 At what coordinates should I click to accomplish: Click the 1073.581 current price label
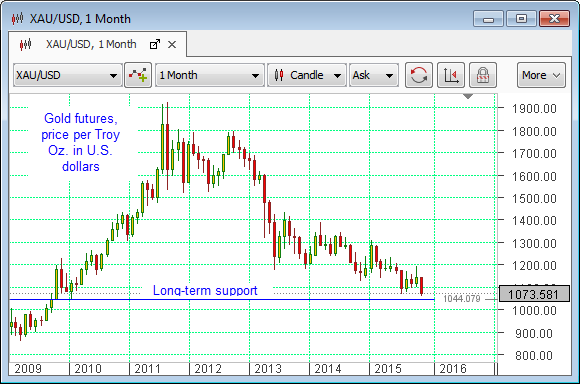[534, 294]
